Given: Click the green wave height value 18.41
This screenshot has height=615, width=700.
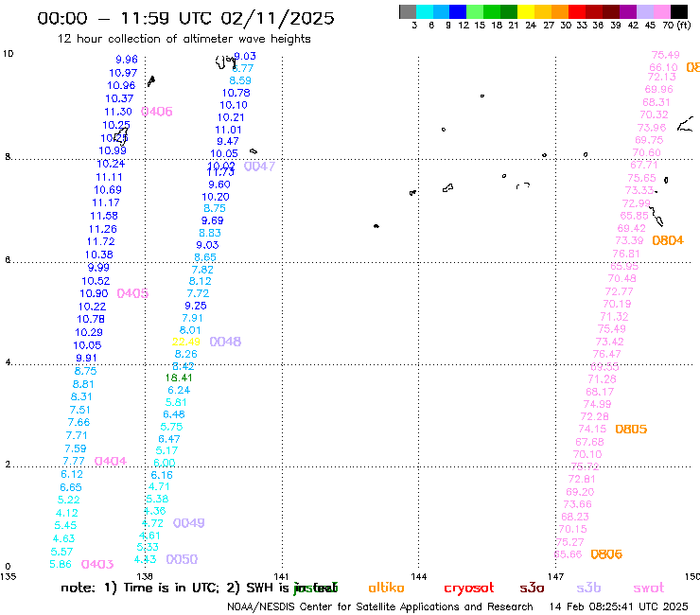Looking at the screenshot, I should [x=179, y=378].
